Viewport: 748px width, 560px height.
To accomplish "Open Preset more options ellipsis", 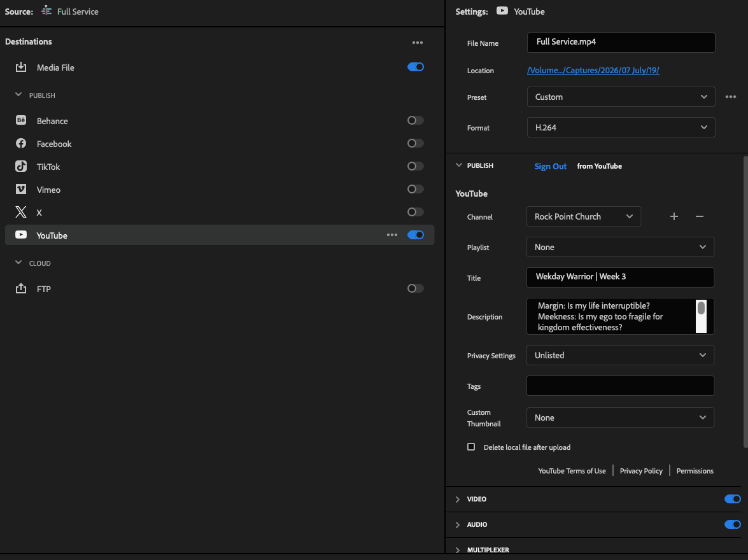I will pos(730,97).
